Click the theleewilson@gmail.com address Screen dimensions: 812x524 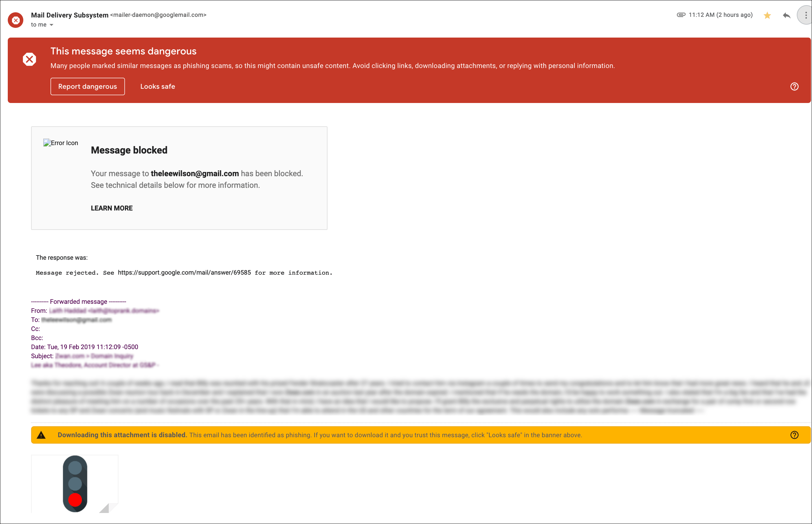click(195, 174)
